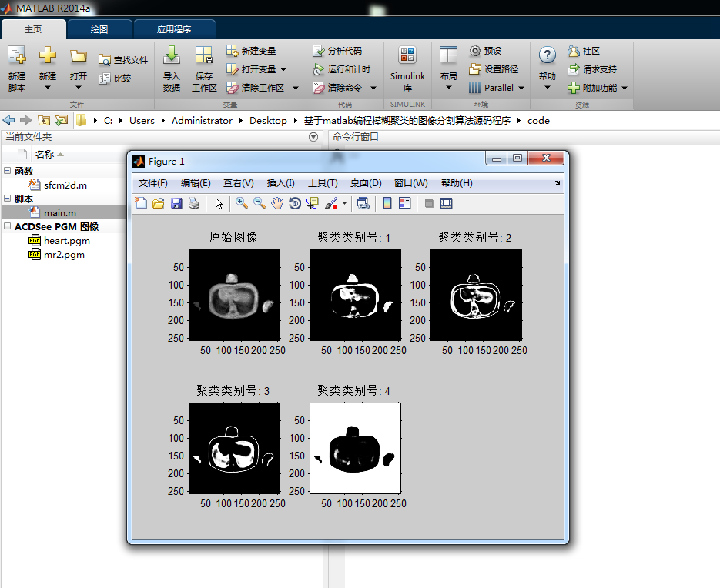Select the Zoom Out magnifier tool
This screenshot has width=720, height=588.
click(259, 203)
